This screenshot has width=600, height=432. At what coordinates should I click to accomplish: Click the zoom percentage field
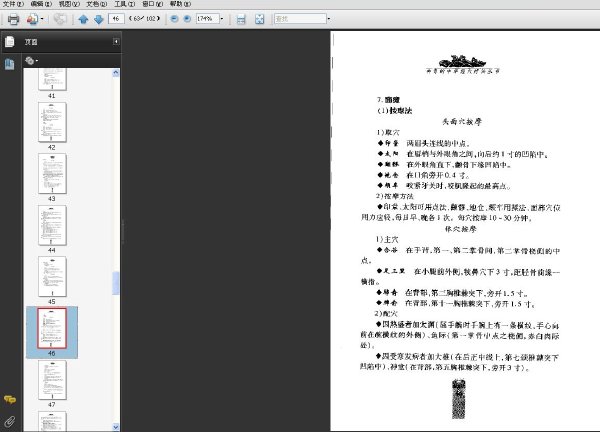tap(207, 18)
